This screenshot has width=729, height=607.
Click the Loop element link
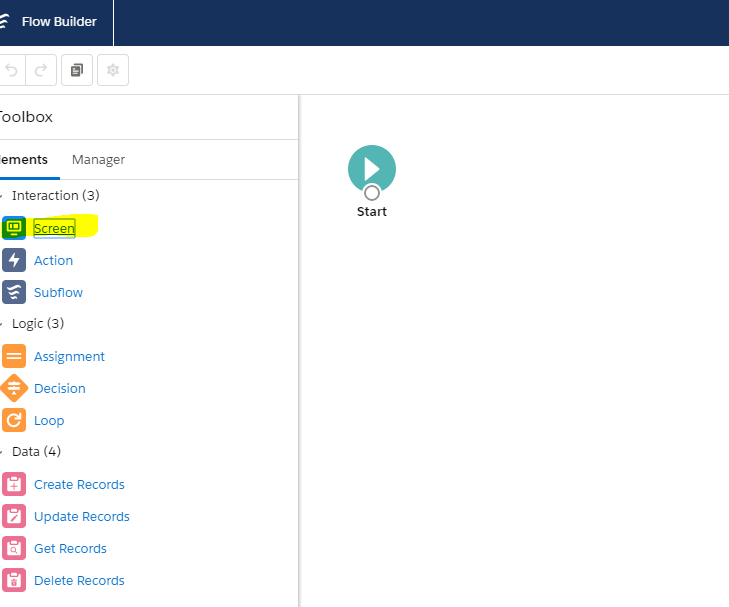49,421
